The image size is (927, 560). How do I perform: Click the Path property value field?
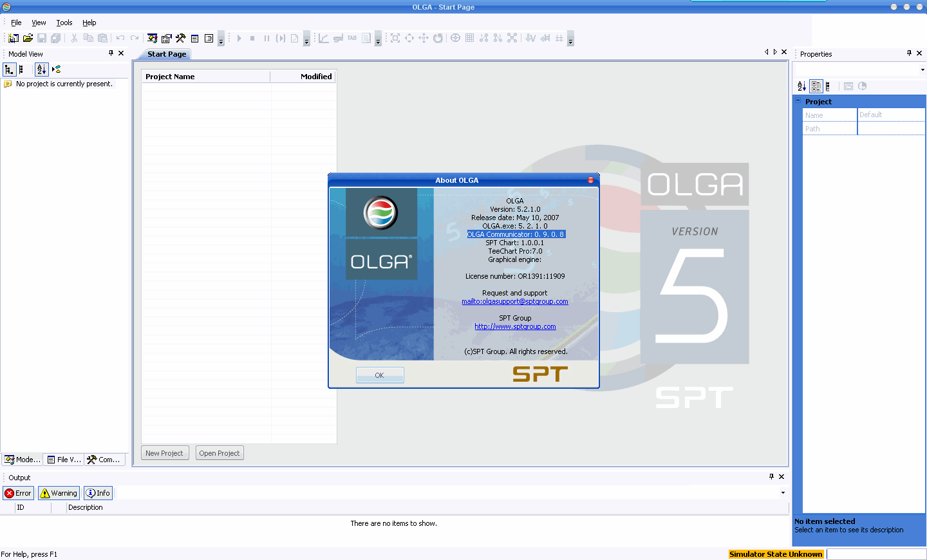(891, 129)
